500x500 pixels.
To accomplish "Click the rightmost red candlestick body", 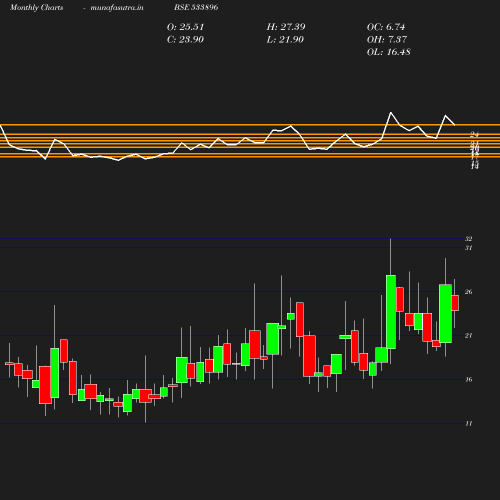I will 455,303.
